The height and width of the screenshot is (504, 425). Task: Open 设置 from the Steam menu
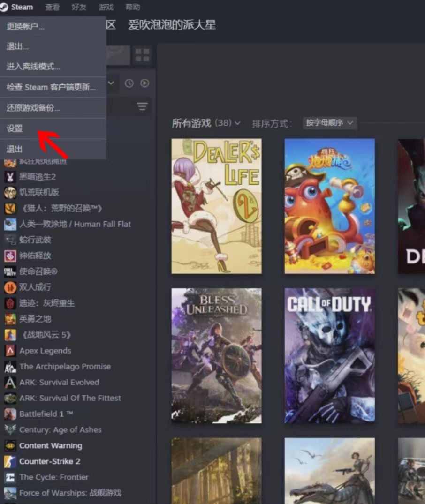[53, 128]
